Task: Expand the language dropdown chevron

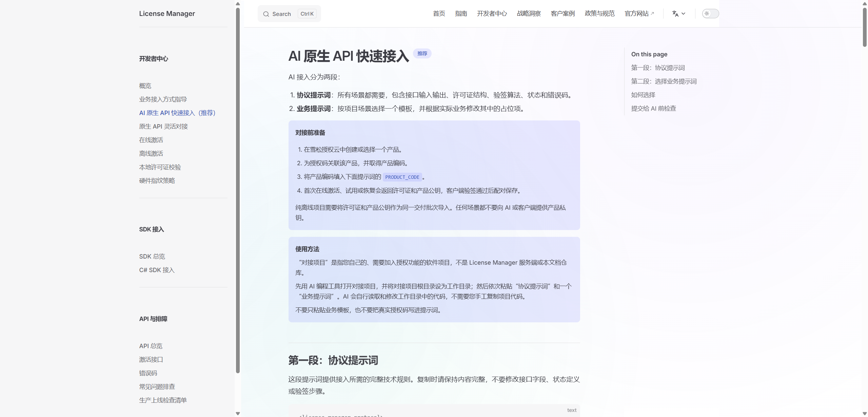Action: tap(683, 14)
